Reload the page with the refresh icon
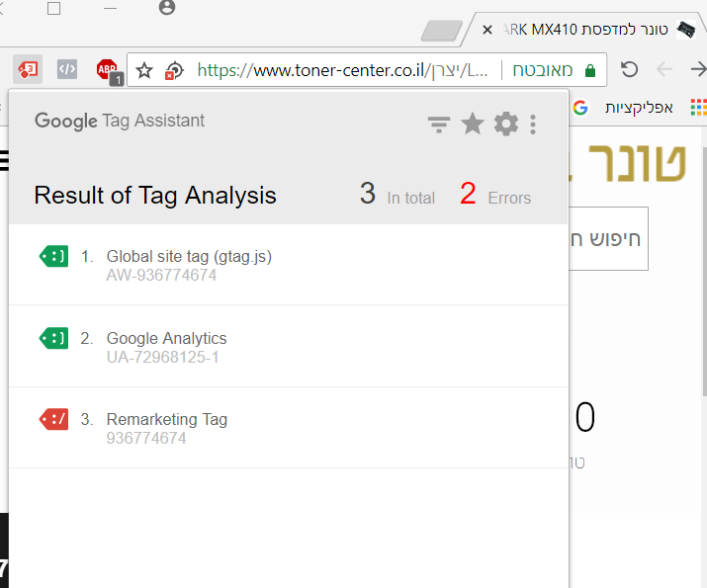707x588 pixels. click(x=629, y=69)
